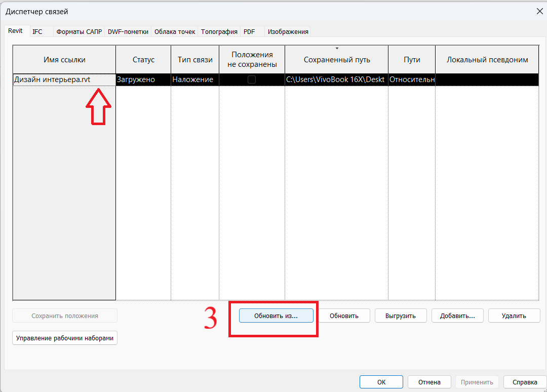Close the Диспетчер связей dialog
The image size is (547, 392).
[539, 12]
